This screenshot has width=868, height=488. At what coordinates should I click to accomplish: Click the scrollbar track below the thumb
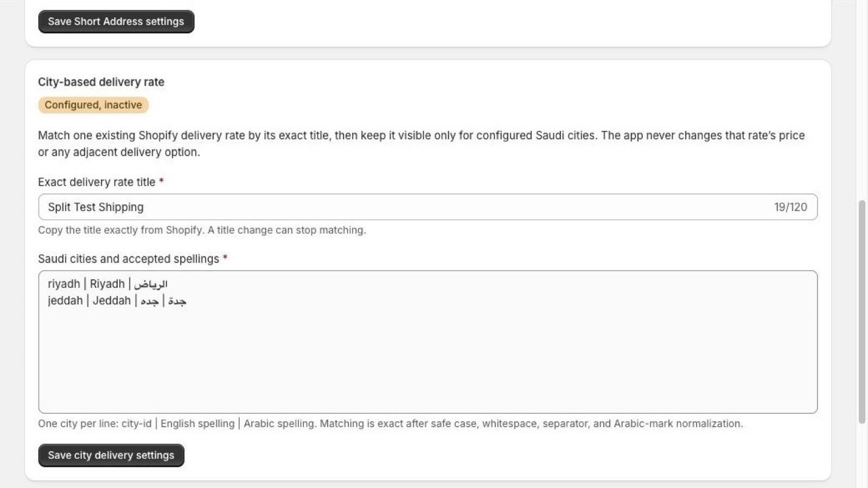[861, 455]
